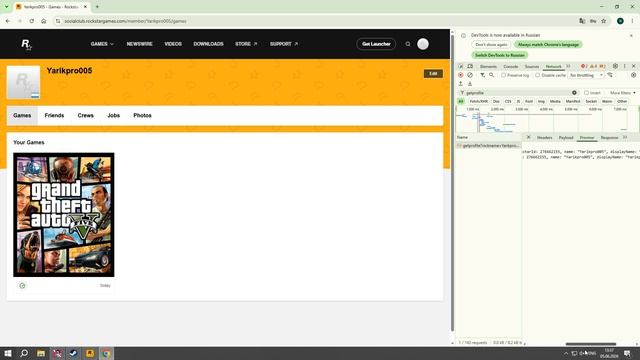Open the Elements DevTools tab
This screenshot has width=640, height=360.
[x=488, y=67]
